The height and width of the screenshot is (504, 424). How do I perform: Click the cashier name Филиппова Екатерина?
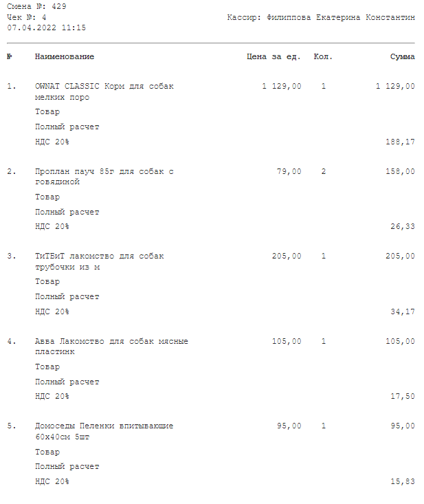pos(313,17)
